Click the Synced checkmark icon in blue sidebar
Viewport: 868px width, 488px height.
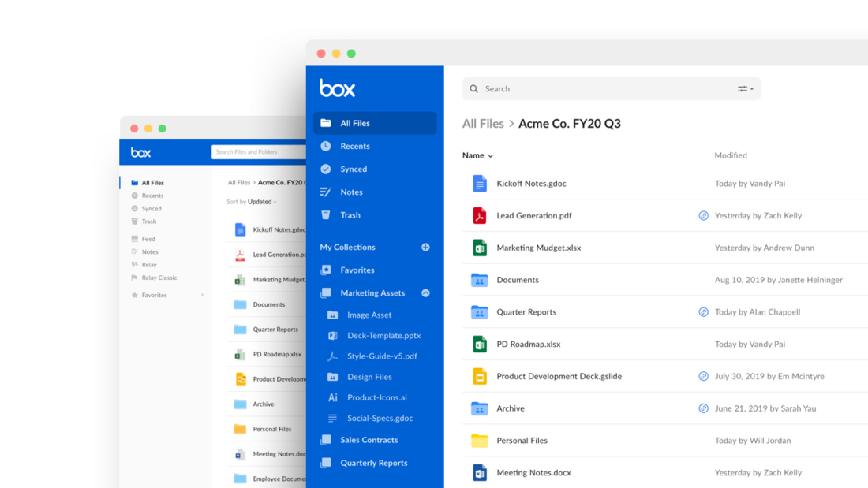coord(325,169)
